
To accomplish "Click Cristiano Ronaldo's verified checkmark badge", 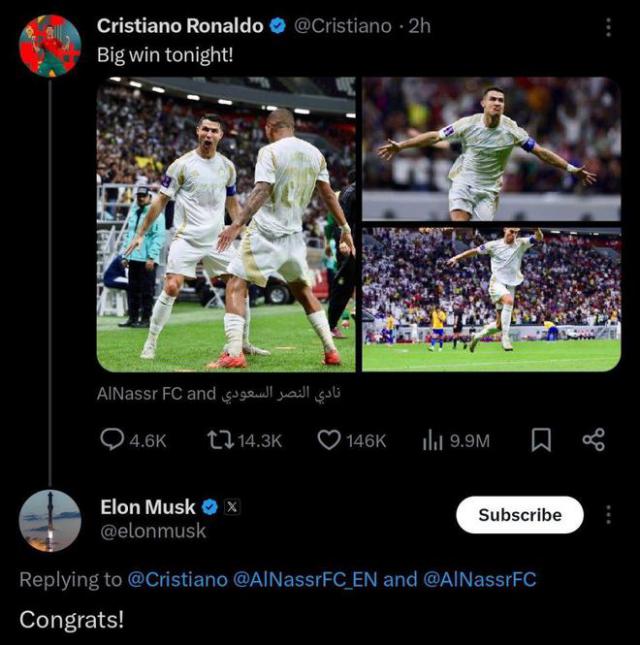I will point(278,27).
